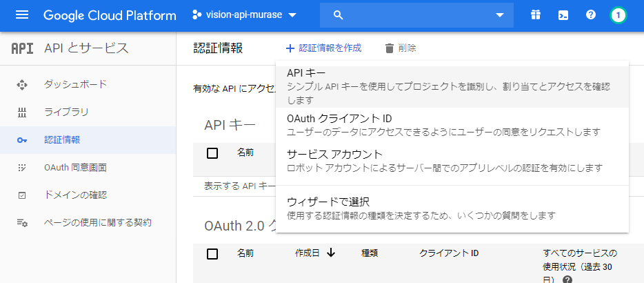The width and height of the screenshot is (644, 283).
Task: Open ページの使用に関する契約 in sidebar
Action: point(88,223)
